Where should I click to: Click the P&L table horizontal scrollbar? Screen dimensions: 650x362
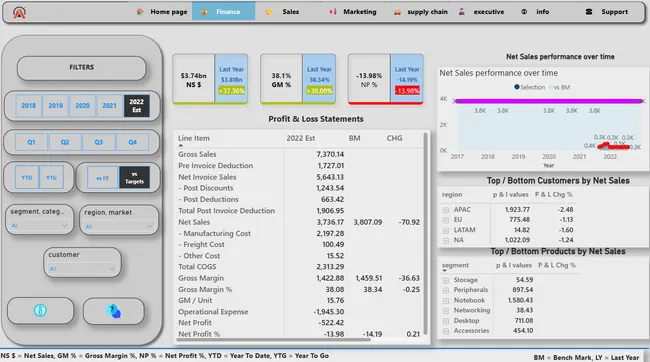(274, 340)
